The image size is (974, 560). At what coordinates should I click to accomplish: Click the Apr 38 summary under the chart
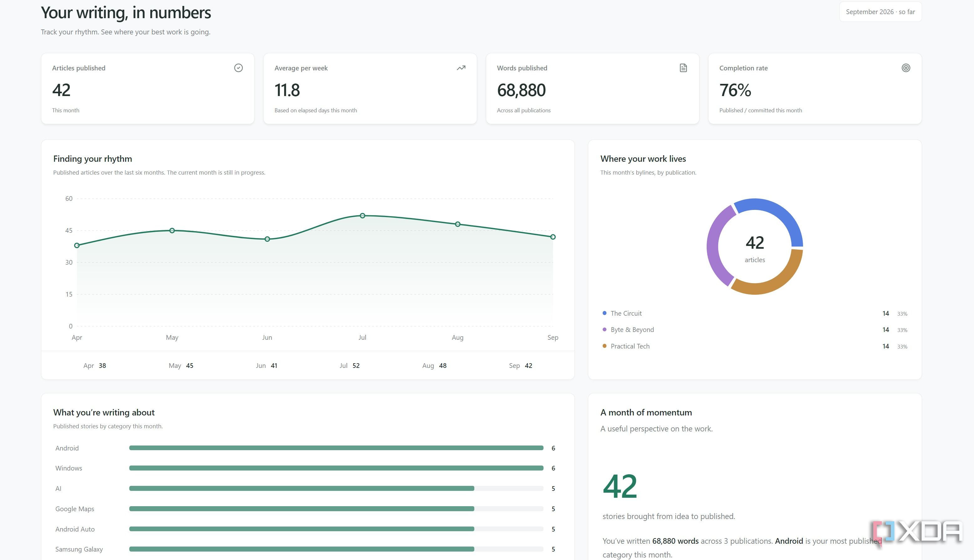(95, 366)
